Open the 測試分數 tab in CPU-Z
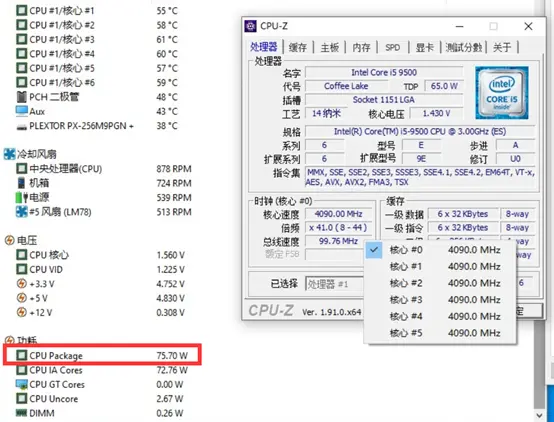The image size is (554, 422). point(464,47)
